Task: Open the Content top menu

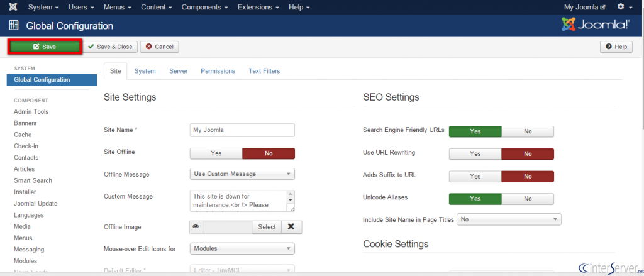Action: pyautogui.click(x=156, y=7)
